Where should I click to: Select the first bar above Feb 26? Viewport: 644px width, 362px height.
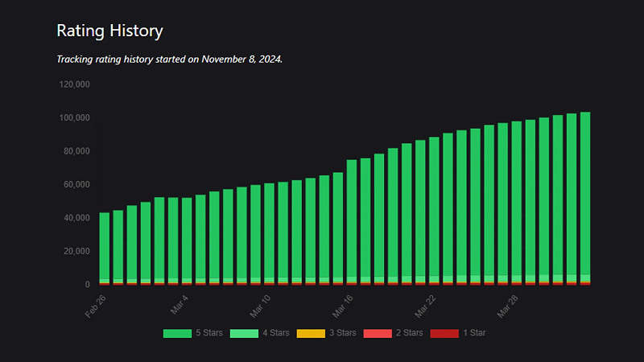pyautogui.click(x=104, y=248)
